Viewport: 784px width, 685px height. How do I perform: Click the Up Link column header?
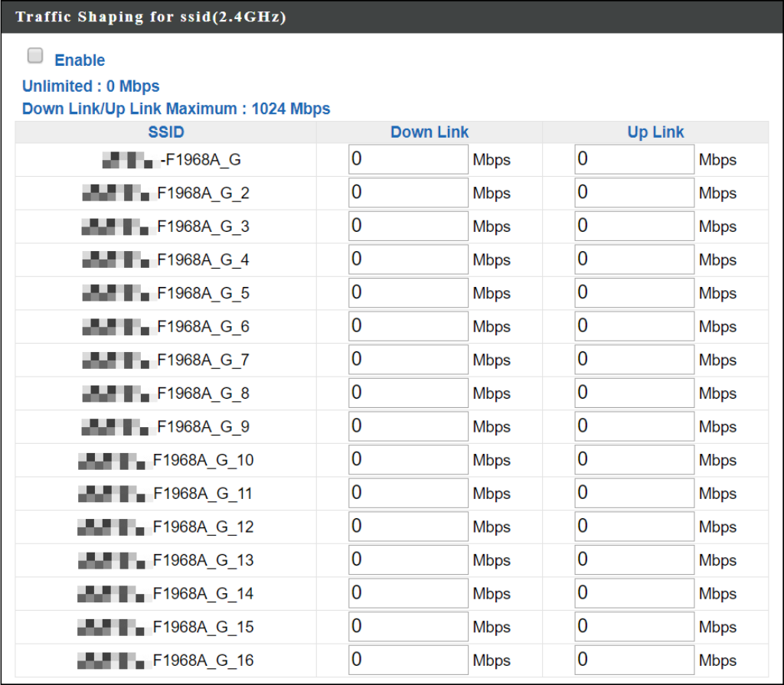(x=655, y=132)
